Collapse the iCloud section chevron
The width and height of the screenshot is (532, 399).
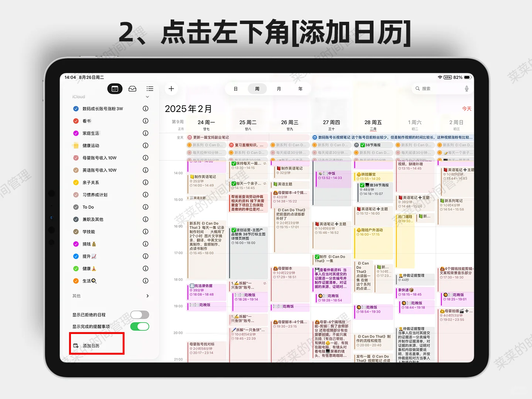click(147, 96)
